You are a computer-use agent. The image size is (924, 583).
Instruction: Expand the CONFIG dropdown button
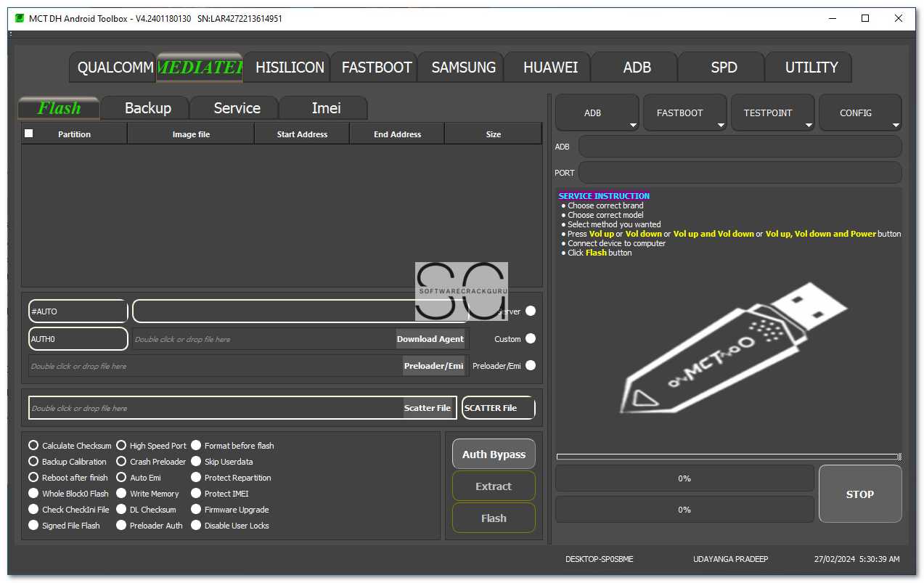coord(860,113)
